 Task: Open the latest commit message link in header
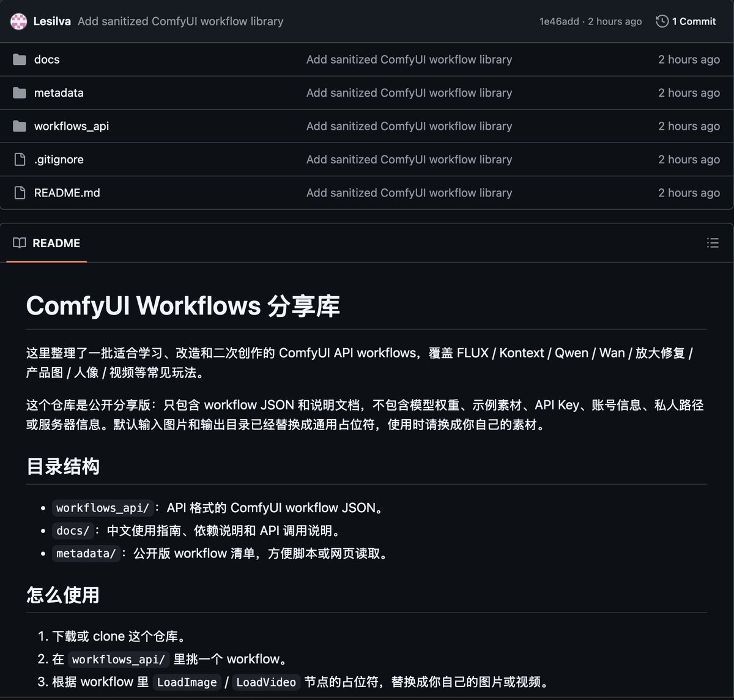180,21
